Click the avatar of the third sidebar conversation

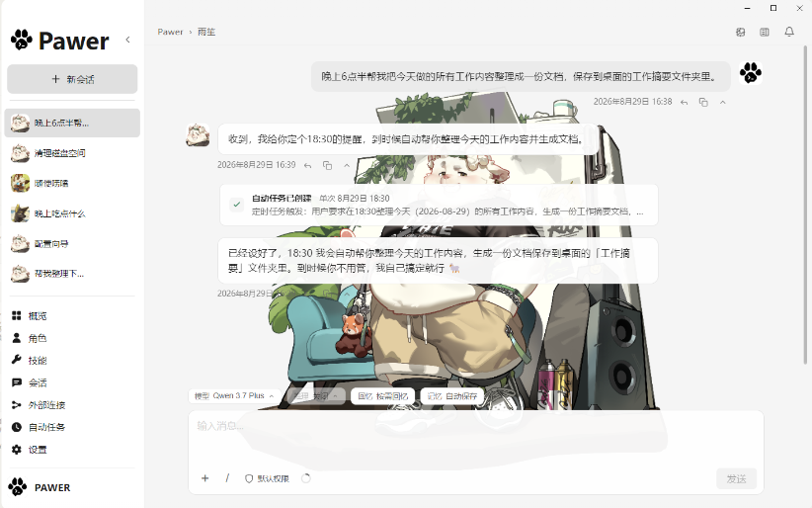pyautogui.click(x=20, y=183)
